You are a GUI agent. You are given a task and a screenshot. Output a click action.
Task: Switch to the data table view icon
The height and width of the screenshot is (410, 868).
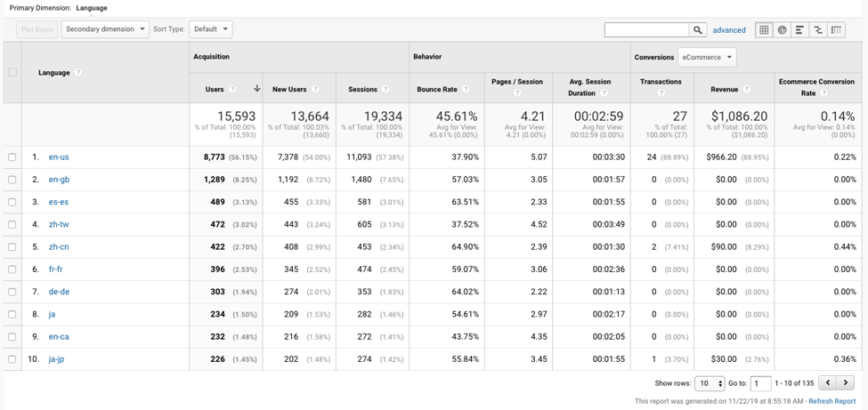click(x=764, y=30)
